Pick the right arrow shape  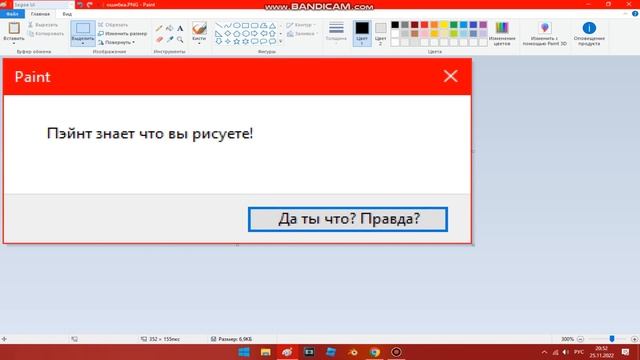(255, 33)
